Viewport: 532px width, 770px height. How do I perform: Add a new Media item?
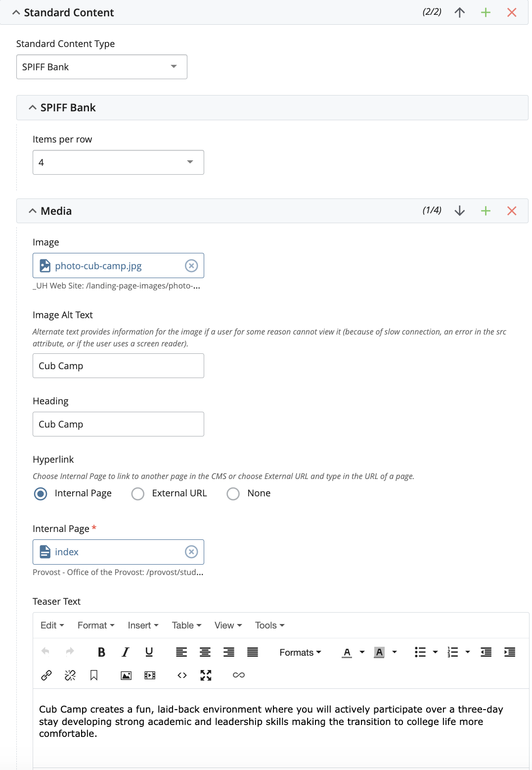pyautogui.click(x=486, y=211)
